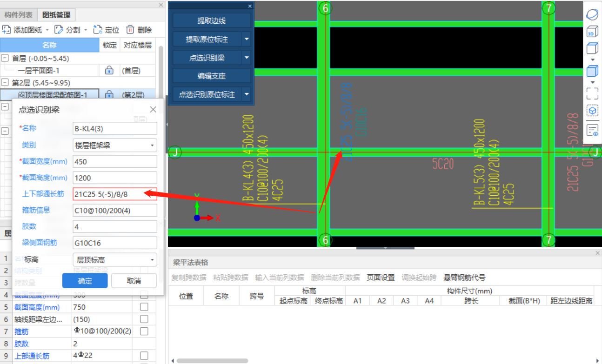Viewport: 602px width, 364px height.
Task: Tick the checkbox in 上部通长筋 property row
Action: pyautogui.click(x=144, y=356)
